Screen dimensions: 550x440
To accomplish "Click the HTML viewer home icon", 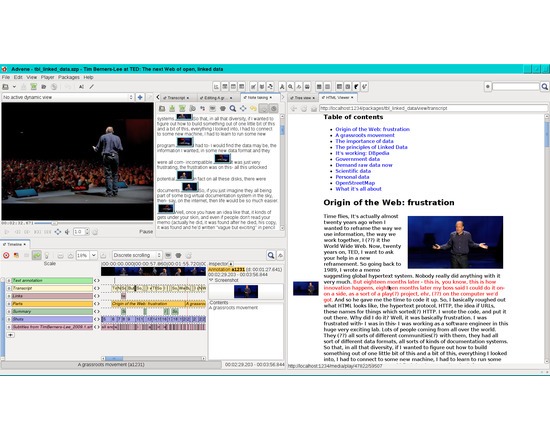I will coord(314,108).
